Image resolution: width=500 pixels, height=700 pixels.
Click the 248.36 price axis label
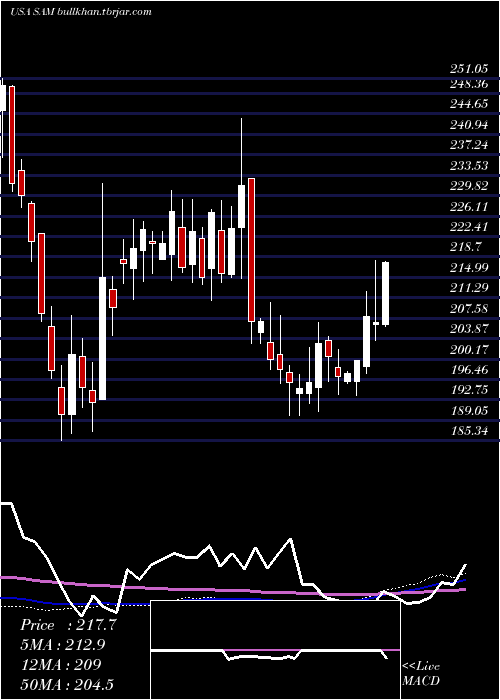tap(468, 83)
